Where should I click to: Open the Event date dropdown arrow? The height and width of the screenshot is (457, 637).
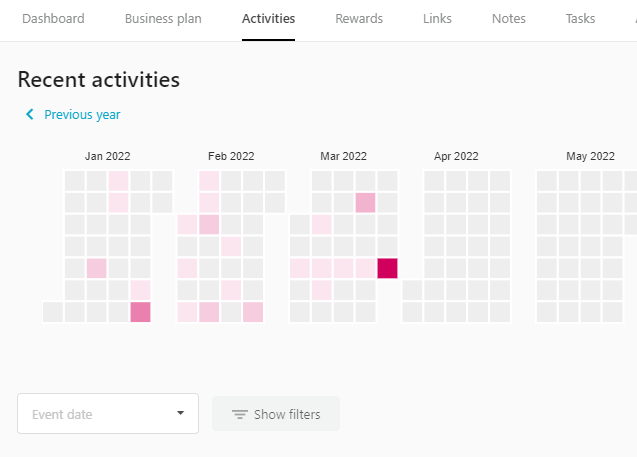[x=180, y=413]
